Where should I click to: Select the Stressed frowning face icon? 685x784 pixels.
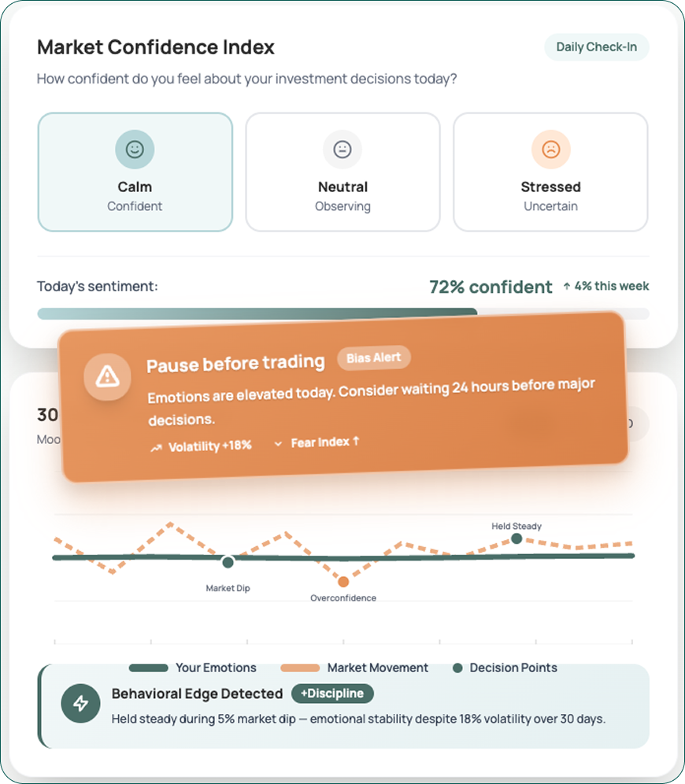(550, 149)
